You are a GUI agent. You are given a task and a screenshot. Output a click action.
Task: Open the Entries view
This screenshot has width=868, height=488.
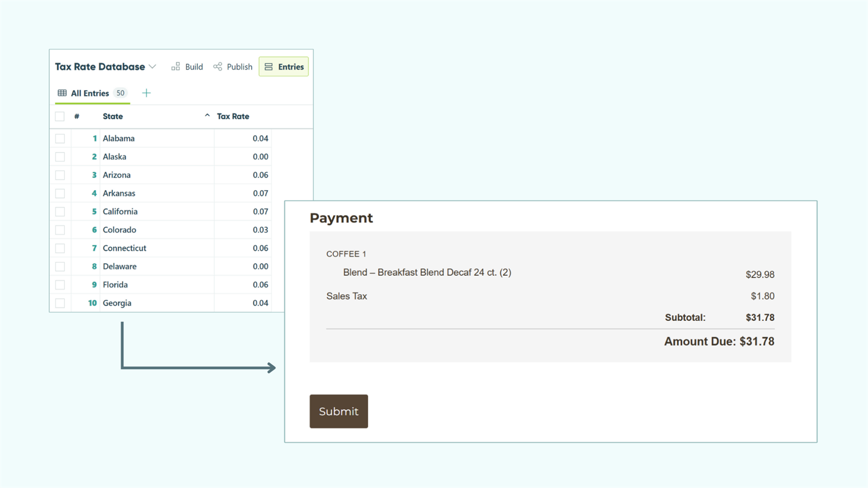tap(284, 66)
